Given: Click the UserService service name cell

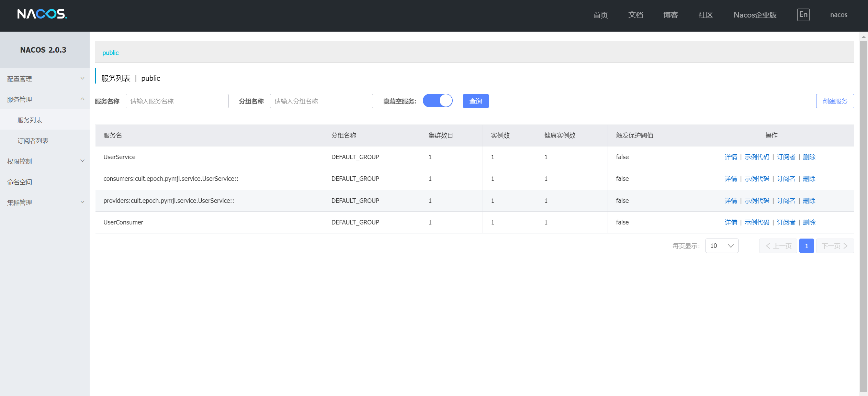Looking at the screenshot, I should coord(209,157).
